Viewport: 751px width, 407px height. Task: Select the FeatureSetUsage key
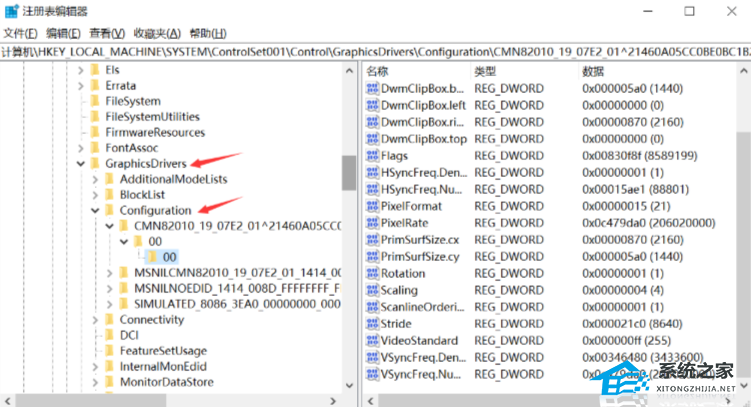point(163,351)
